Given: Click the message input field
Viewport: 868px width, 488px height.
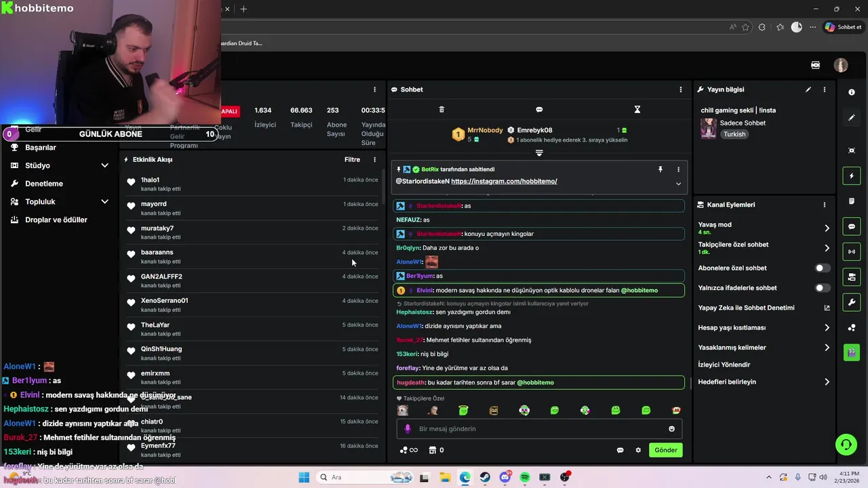Looking at the screenshot, I should point(539,429).
